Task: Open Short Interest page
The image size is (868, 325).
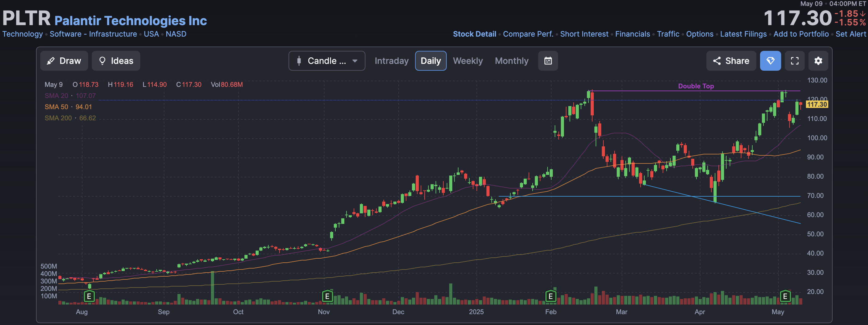Action: [584, 34]
